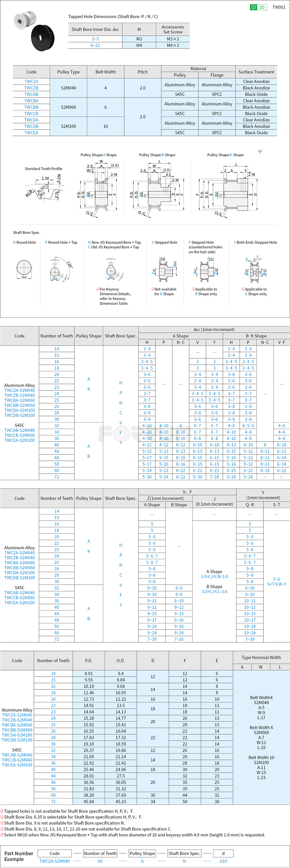This screenshot has width=290, height=868.
Task: Click the Pulley Type column header
Action: coord(69,72)
